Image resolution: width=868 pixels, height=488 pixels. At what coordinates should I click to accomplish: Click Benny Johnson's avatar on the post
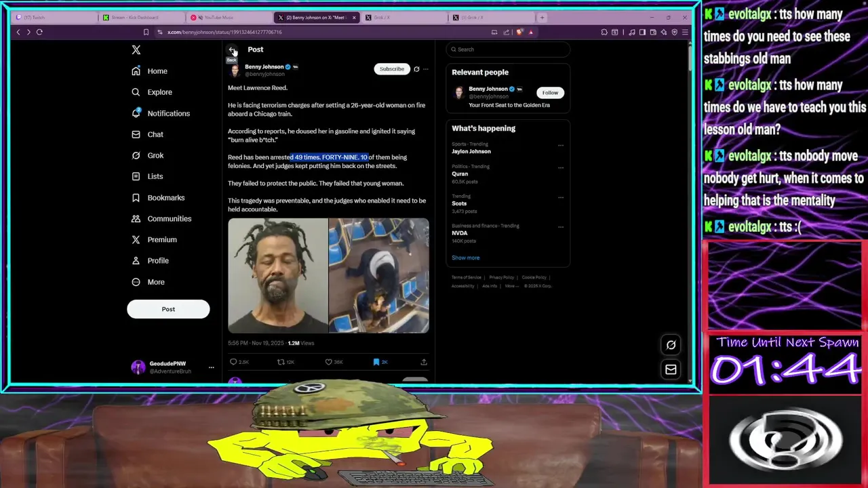pos(235,70)
